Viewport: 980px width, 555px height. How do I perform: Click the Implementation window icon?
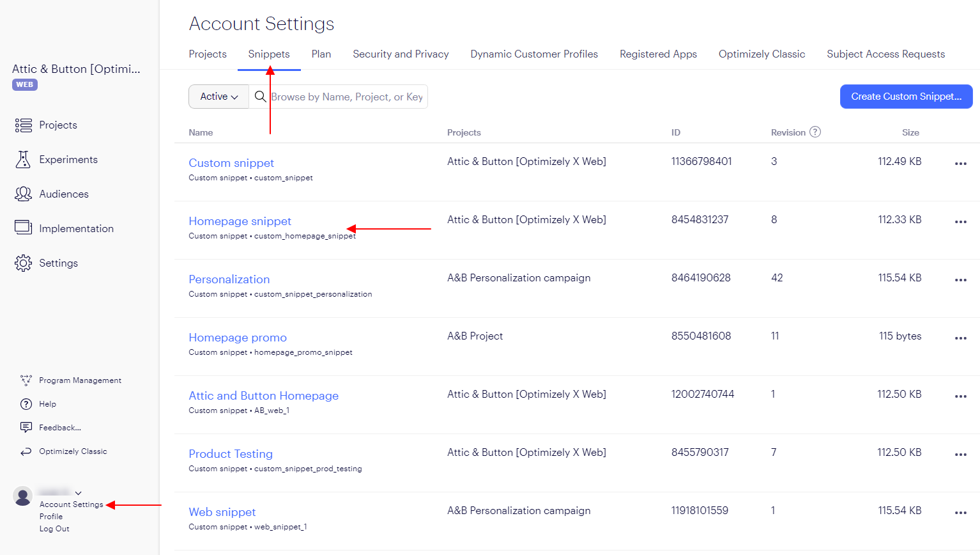coord(24,228)
